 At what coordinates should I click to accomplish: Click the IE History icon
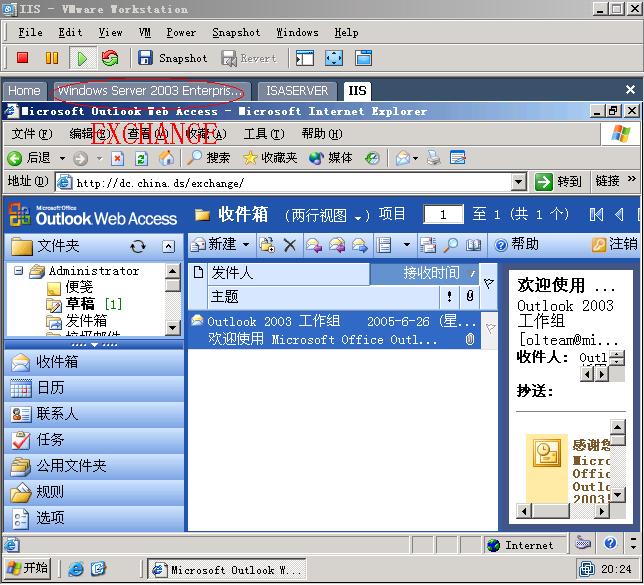click(372, 158)
